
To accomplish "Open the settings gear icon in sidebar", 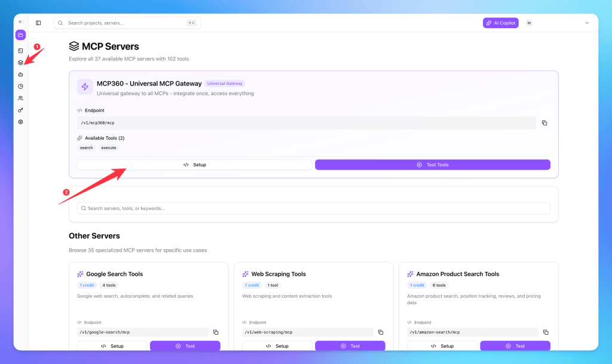I will click(x=20, y=122).
